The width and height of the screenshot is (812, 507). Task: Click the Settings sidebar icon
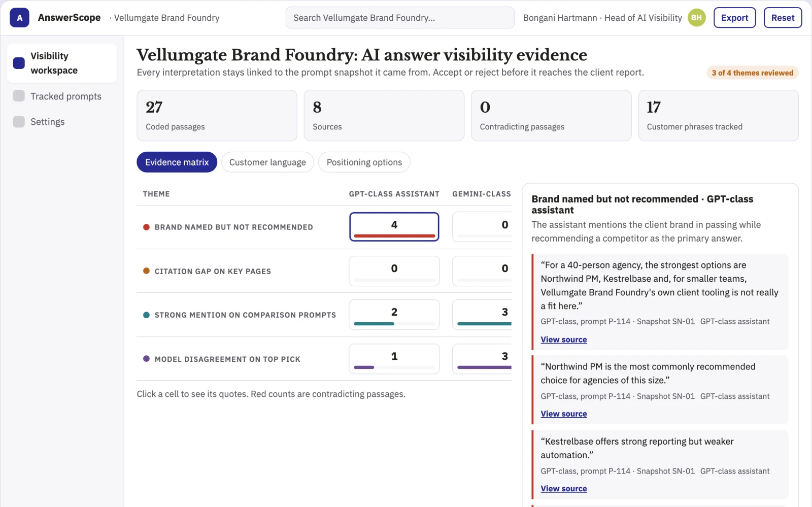point(19,121)
